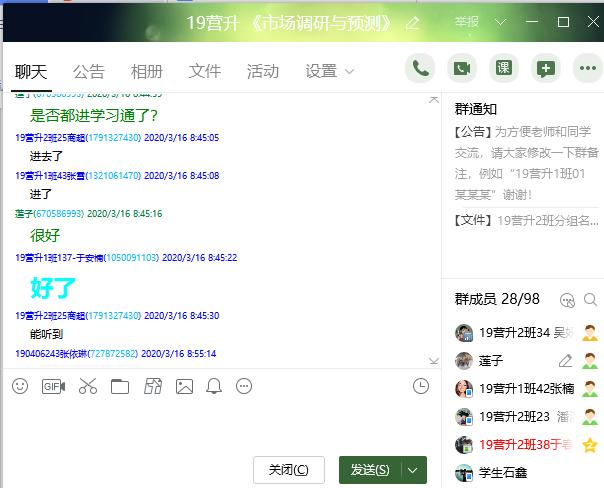Start a group video call

point(462,69)
